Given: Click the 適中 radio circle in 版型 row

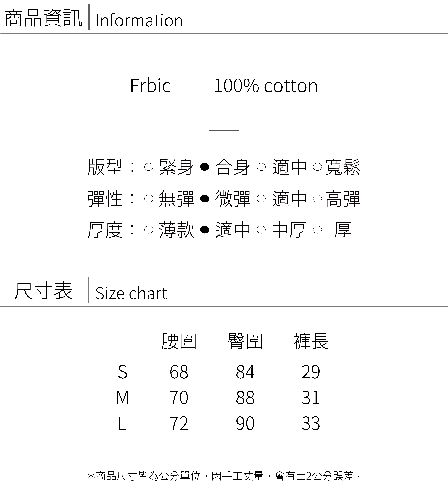Looking at the screenshot, I should pos(261,167).
